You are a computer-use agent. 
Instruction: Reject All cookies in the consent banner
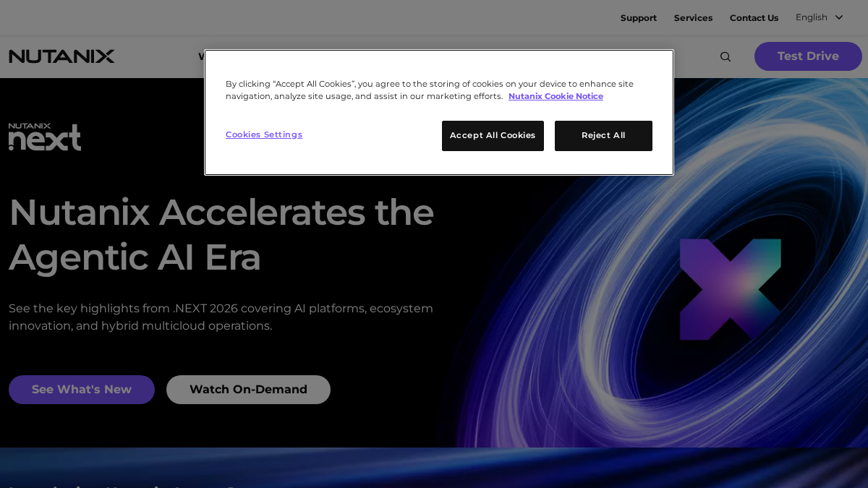[603, 136]
